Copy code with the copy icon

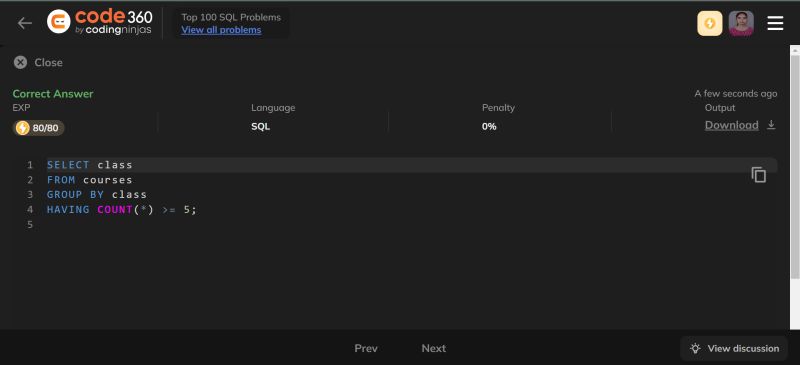[759, 175]
